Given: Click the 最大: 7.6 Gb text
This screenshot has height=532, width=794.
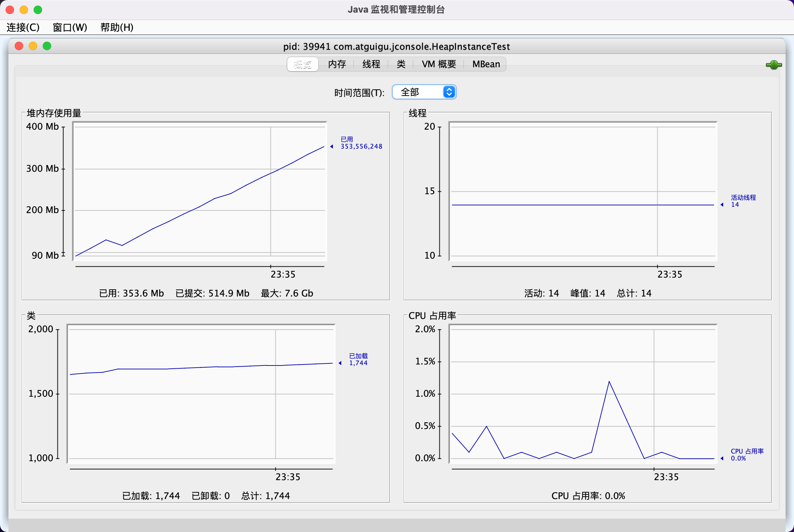Looking at the screenshot, I should pos(287,293).
